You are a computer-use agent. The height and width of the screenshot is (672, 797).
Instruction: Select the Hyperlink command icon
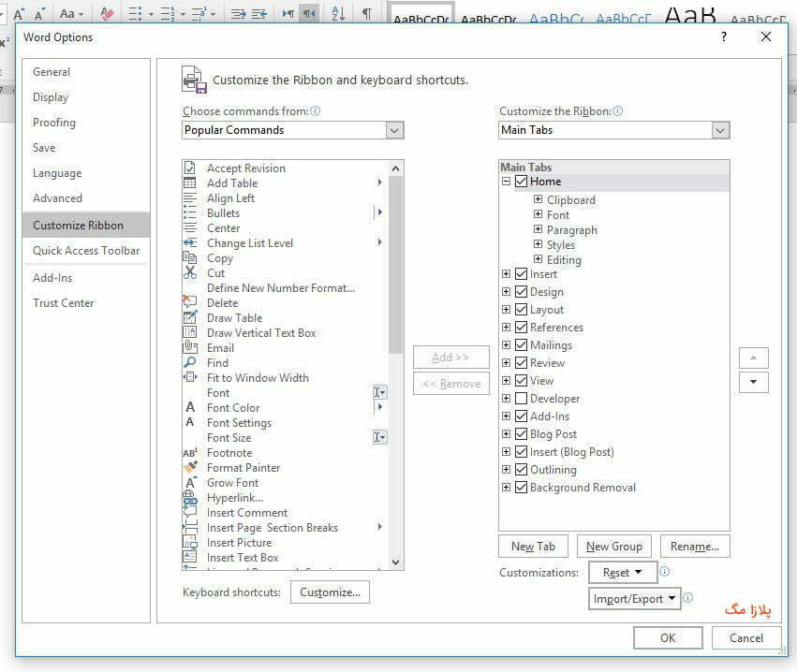click(189, 498)
